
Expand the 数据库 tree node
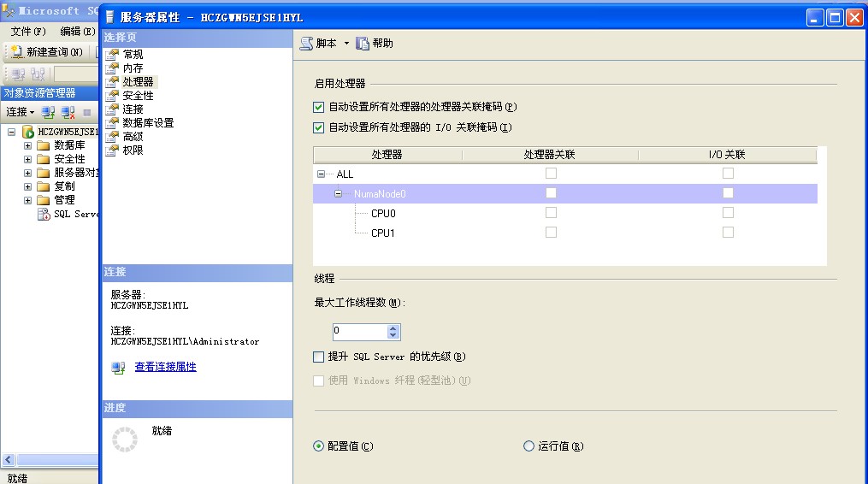pos(27,145)
